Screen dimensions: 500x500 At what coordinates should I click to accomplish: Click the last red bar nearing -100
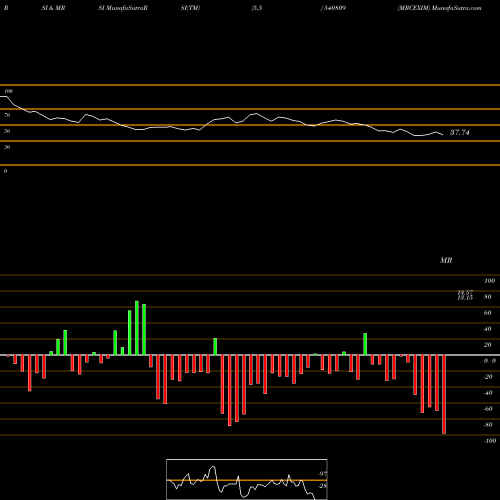click(x=444, y=394)
